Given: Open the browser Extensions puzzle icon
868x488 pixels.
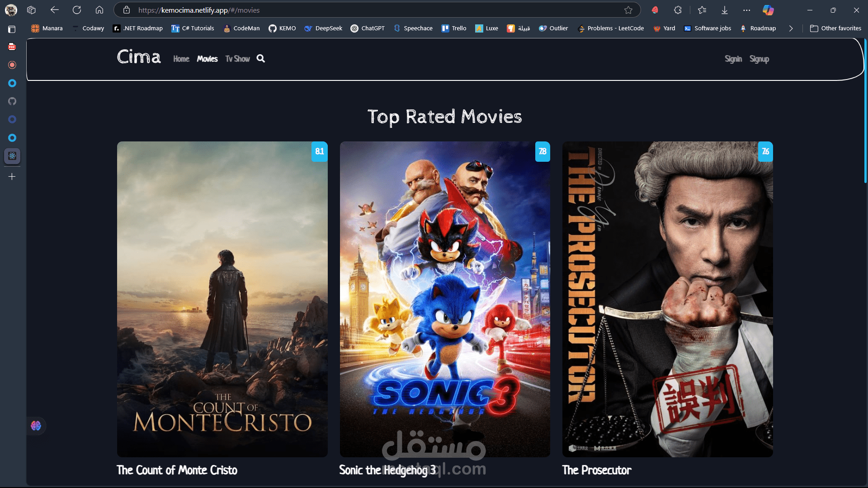Looking at the screenshot, I should 678,10.
